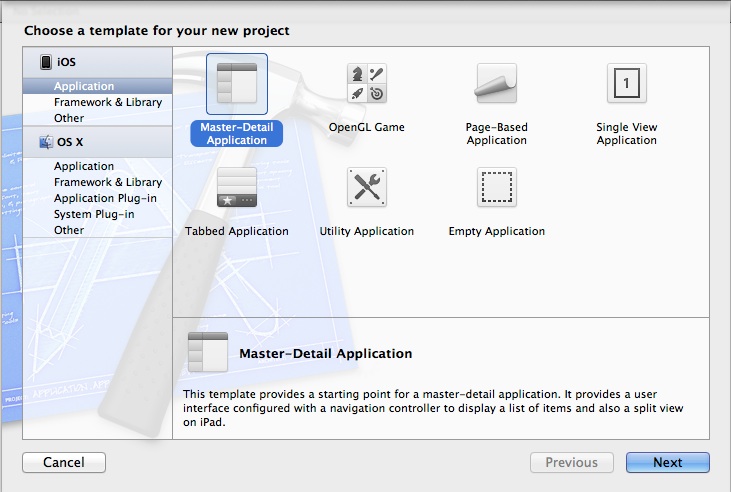731x492 pixels.
Task: Select Application under the OS X section
Action: pos(84,166)
